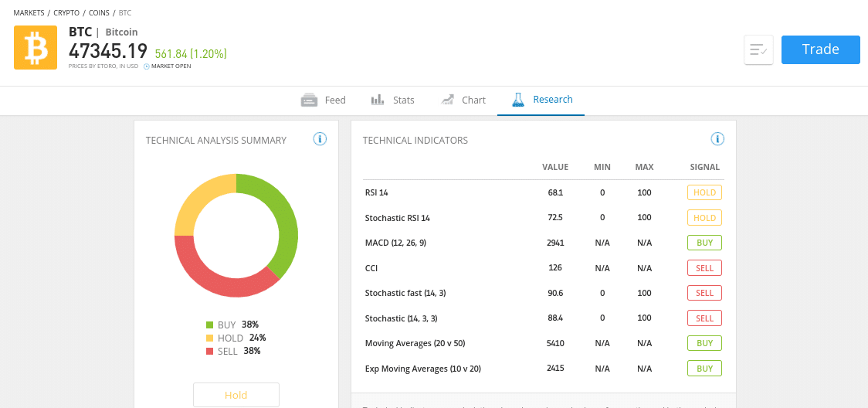Click the Stochastic RSI value 72.5
The image size is (868, 408).
click(x=555, y=218)
